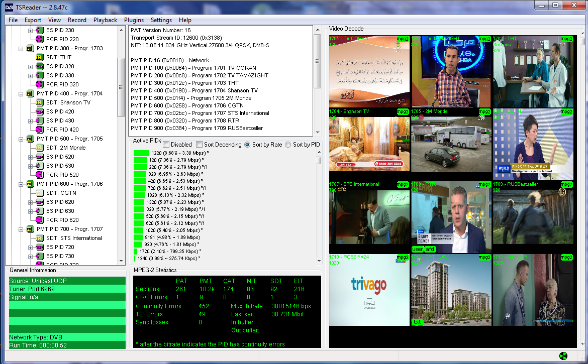Viewport: 588px width, 364px height.
Task: Open the Plugins menu
Action: 133,20
